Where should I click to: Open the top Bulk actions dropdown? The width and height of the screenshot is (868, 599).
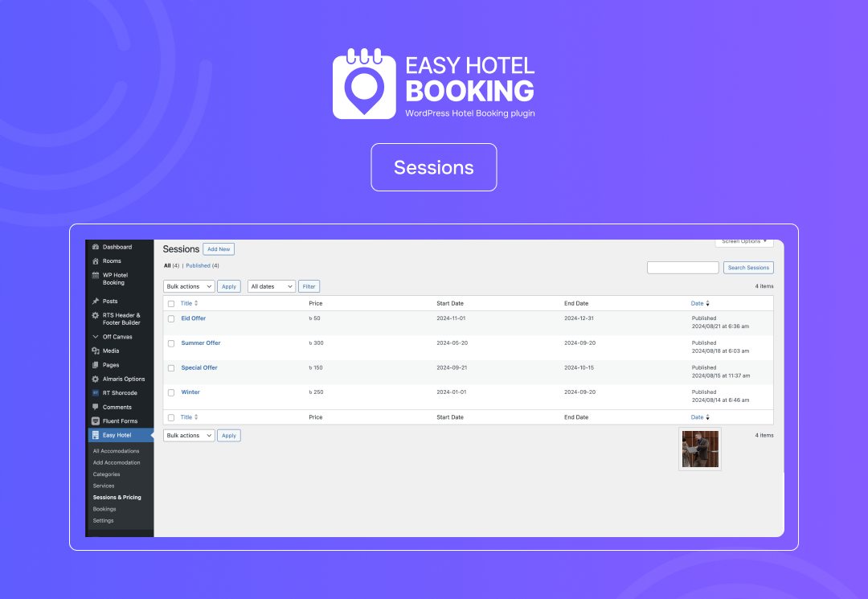click(x=189, y=286)
